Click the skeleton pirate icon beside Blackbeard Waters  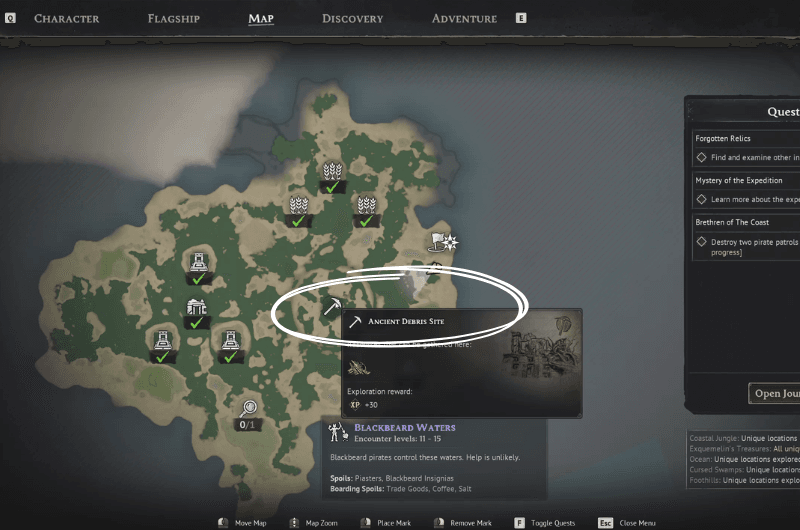(338, 432)
